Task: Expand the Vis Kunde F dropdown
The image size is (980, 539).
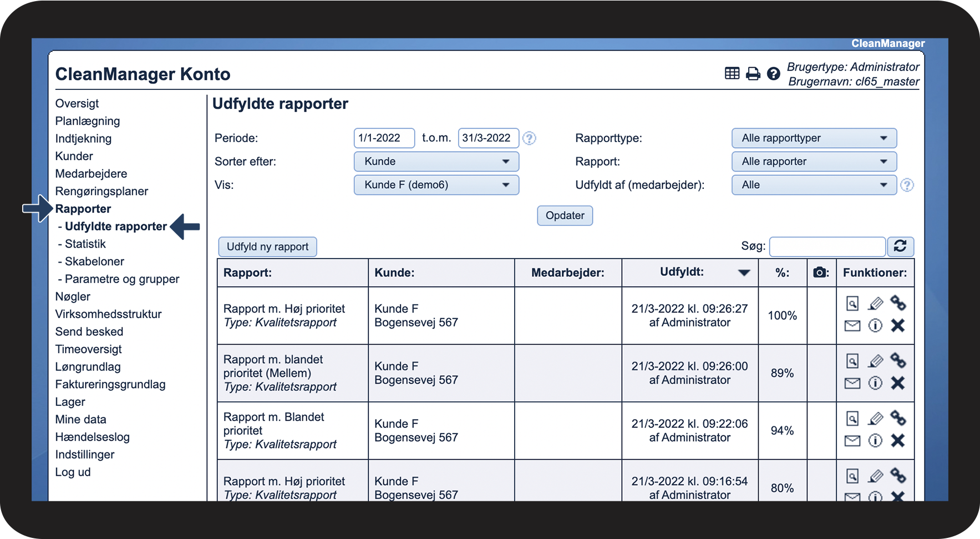Action: click(436, 185)
